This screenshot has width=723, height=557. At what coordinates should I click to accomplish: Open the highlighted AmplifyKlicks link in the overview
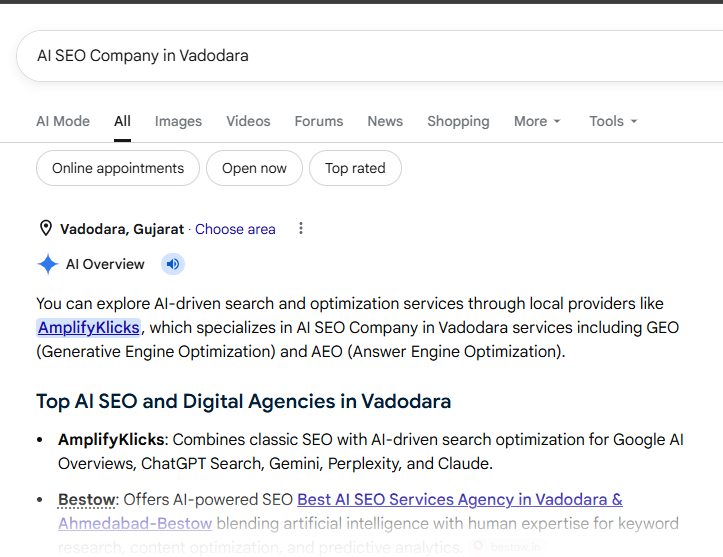click(89, 327)
